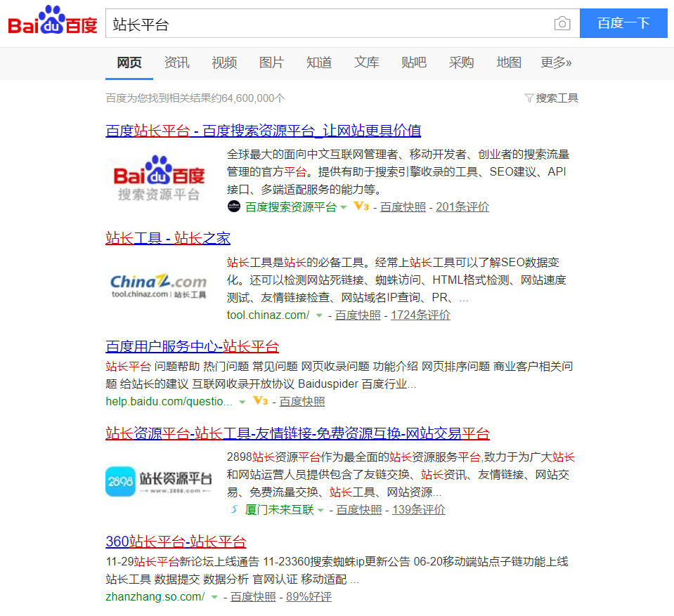Open result 站长资源平台-站长工具-友情链接
The image size is (674, 616).
point(297,433)
